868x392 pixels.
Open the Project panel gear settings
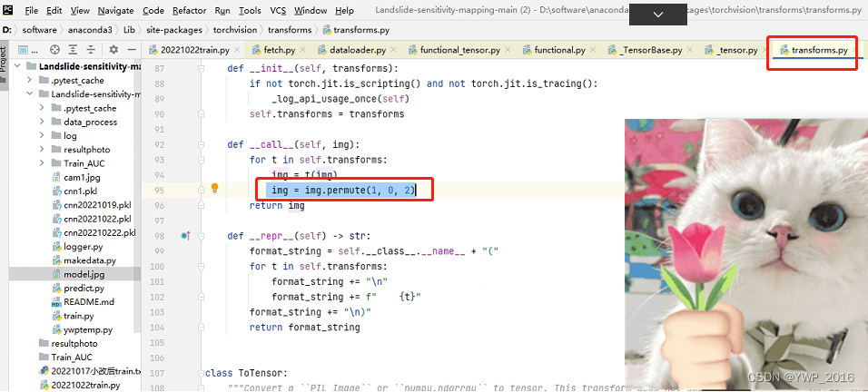click(113, 50)
